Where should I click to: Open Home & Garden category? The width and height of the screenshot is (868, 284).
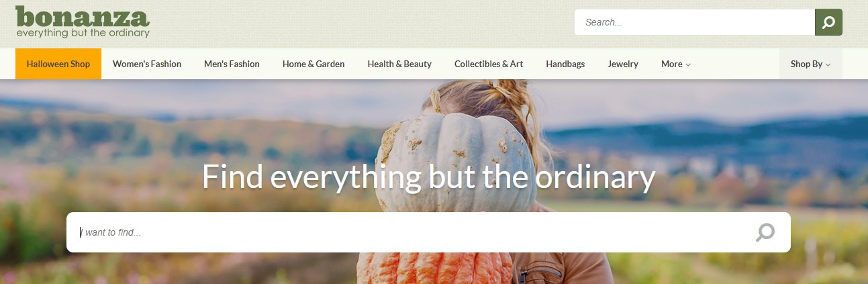[314, 64]
